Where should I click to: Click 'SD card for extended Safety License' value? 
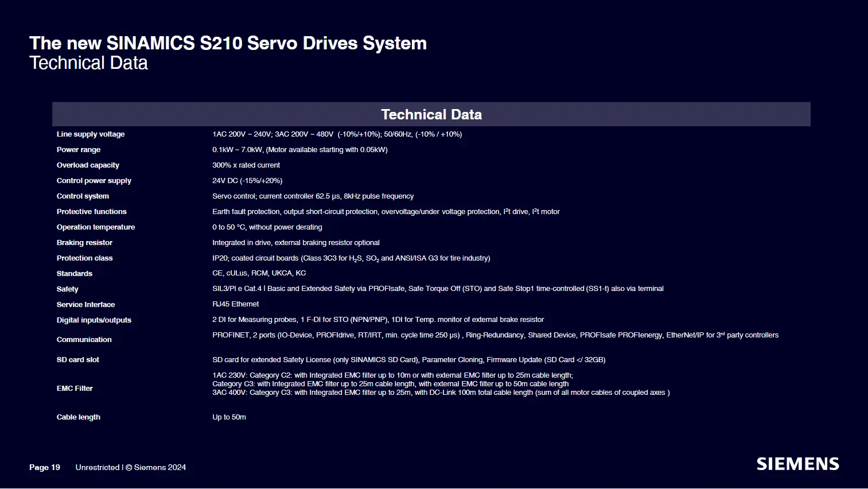pyautogui.click(x=409, y=360)
